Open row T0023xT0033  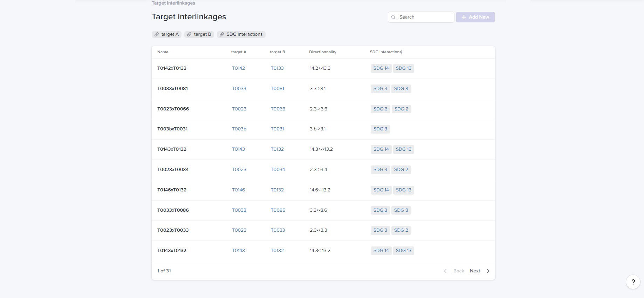[x=323, y=230]
